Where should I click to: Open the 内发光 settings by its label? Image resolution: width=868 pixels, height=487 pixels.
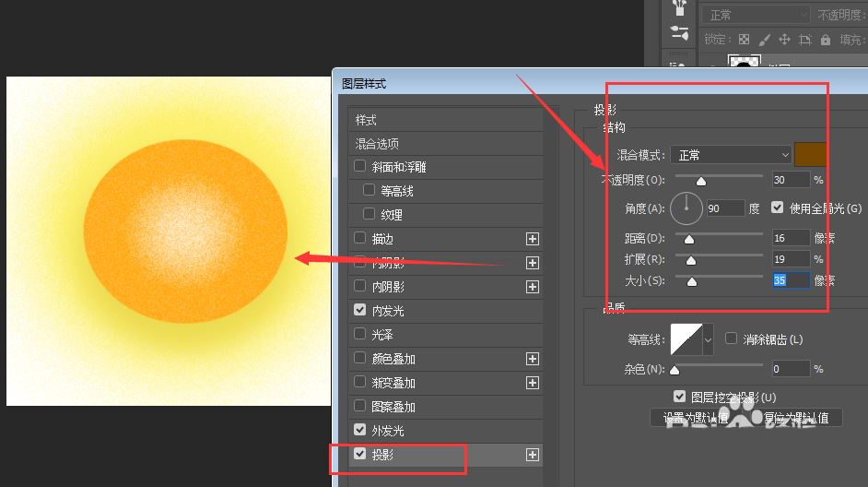pos(388,311)
